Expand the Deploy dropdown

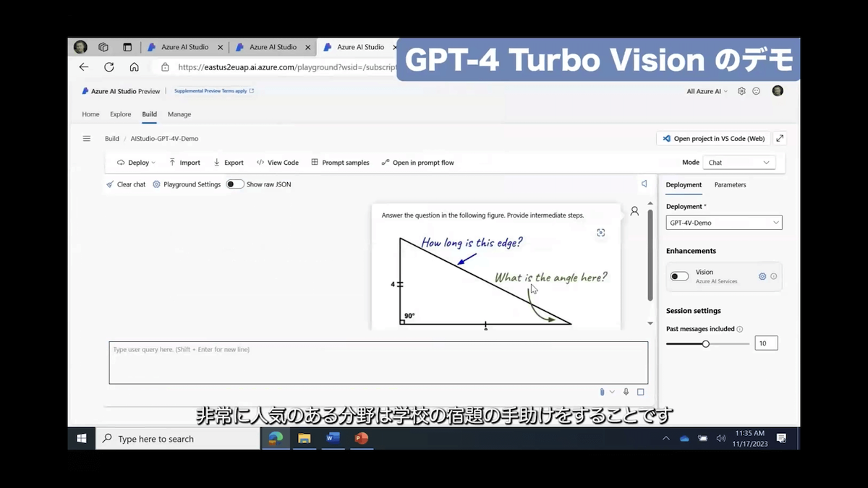pos(136,163)
